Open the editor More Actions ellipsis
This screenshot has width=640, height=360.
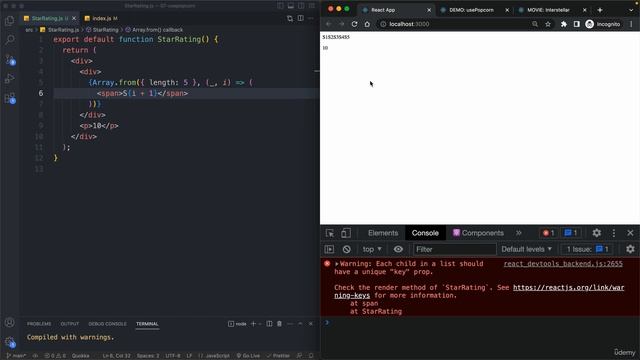pyautogui.click(x=311, y=18)
